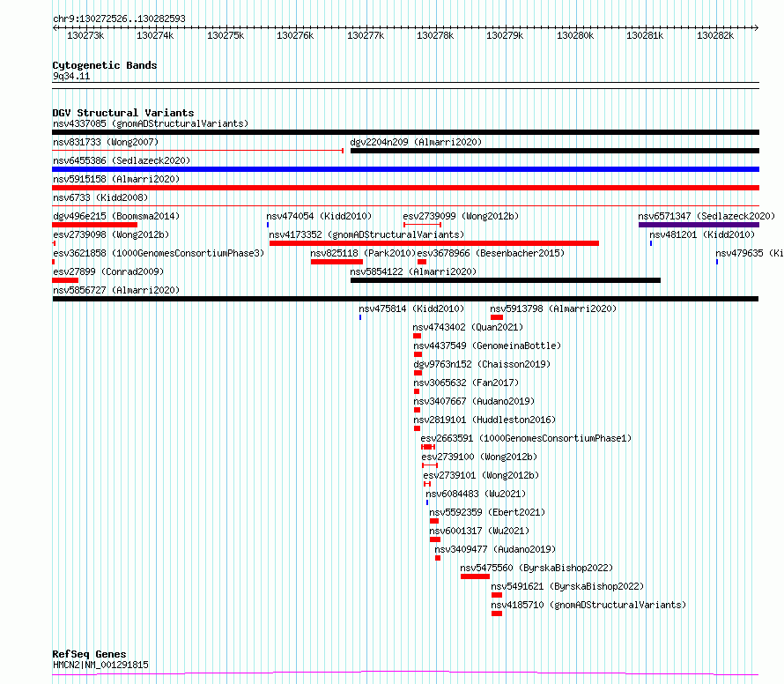The width and height of the screenshot is (784, 684).
Task: Select variant nsv4437549 (GenomeinaBottle)
Action: click(x=487, y=346)
